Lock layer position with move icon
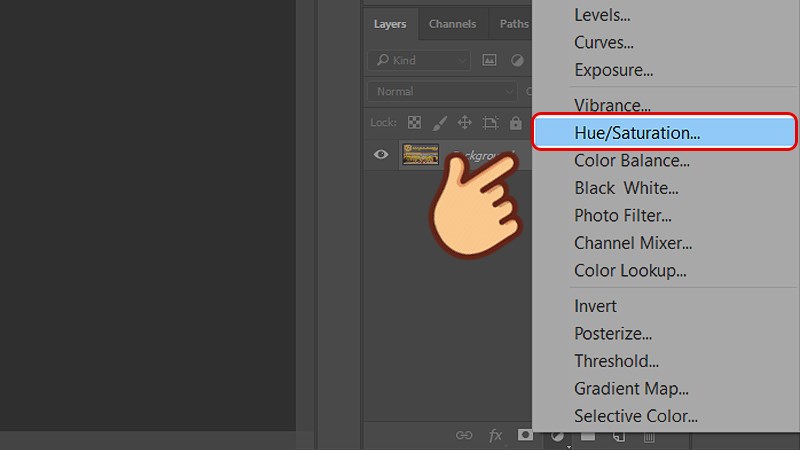This screenshot has height=450, width=800. point(464,123)
